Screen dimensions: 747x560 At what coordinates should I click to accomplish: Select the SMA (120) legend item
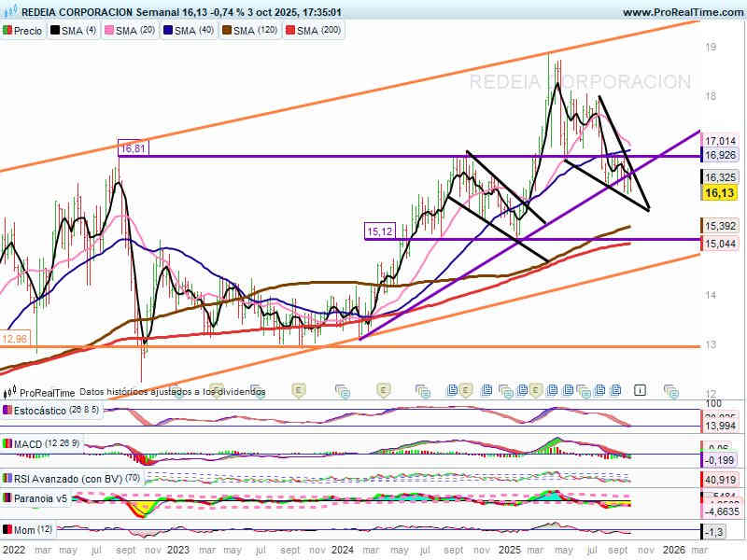coord(252,31)
